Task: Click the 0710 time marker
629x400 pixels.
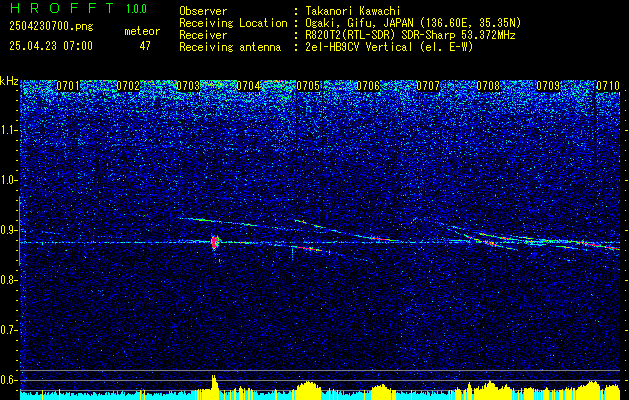Action: (x=608, y=86)
